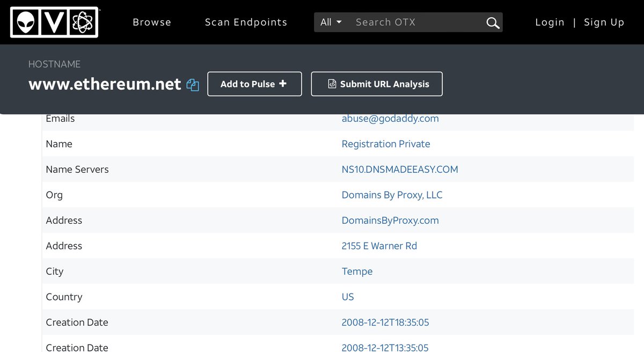Image resolution: width=644 pixels, height=352 pixels.
Task: Focus the Search OTX input field
Action: tap(416, 23)
